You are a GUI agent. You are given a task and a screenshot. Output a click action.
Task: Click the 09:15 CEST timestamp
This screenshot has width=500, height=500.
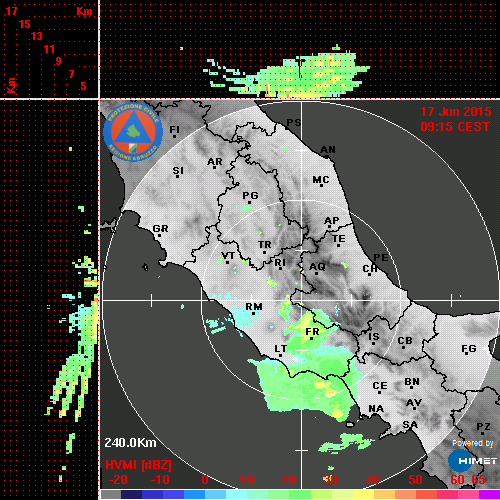pos(455,127)
